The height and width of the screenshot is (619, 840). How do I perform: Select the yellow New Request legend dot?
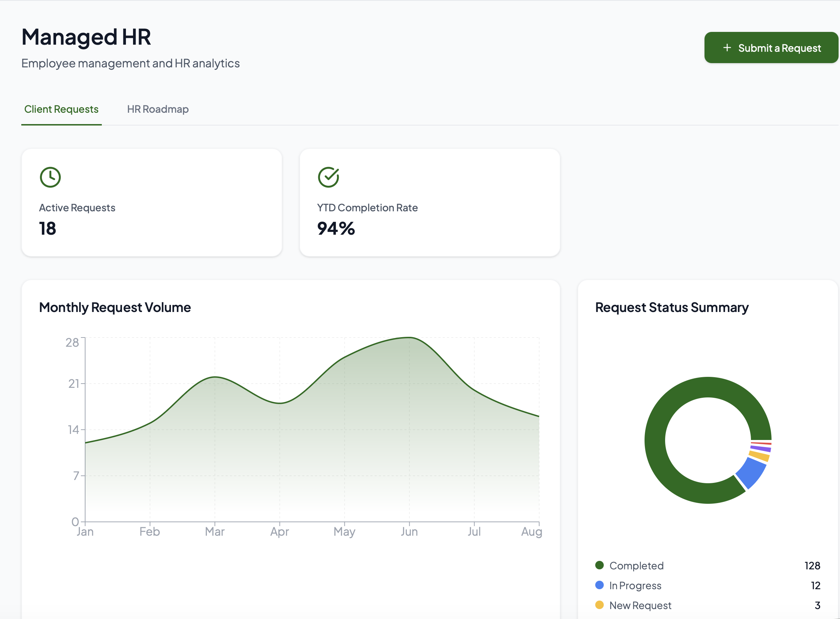click(x=599, y=605)
